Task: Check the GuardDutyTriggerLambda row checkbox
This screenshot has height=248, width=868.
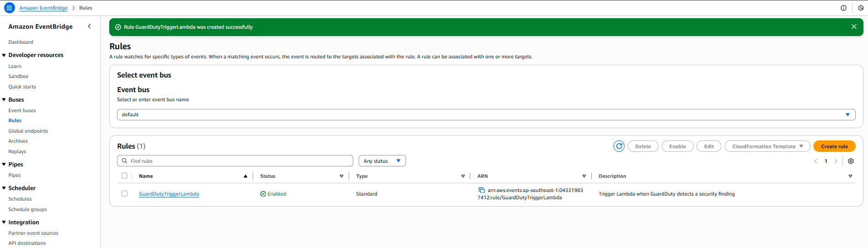Action: click(124, 194)
